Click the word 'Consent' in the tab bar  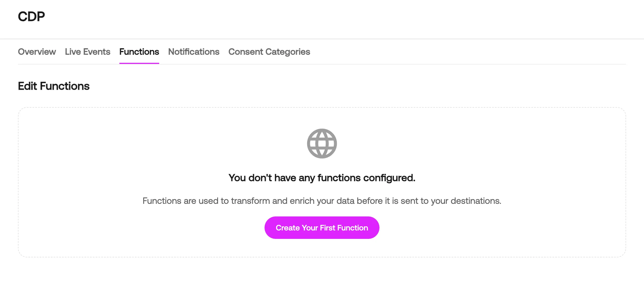[245, 52]
